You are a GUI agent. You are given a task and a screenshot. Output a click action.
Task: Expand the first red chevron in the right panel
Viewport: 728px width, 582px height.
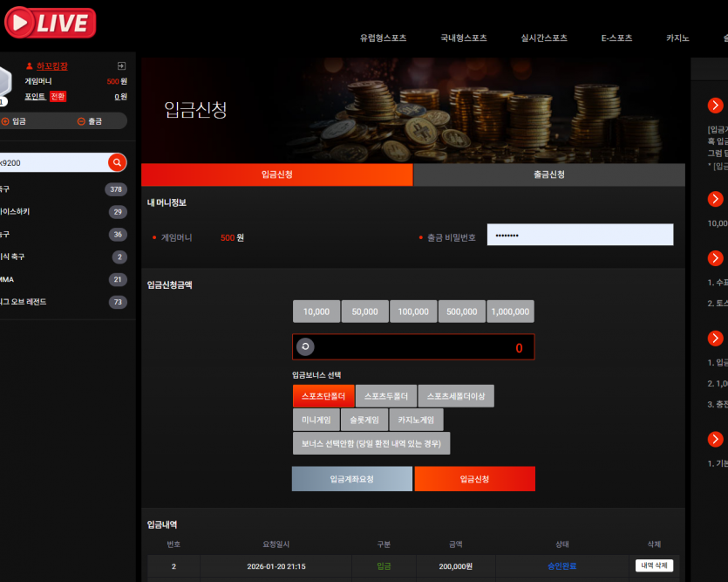pos(716,106)
